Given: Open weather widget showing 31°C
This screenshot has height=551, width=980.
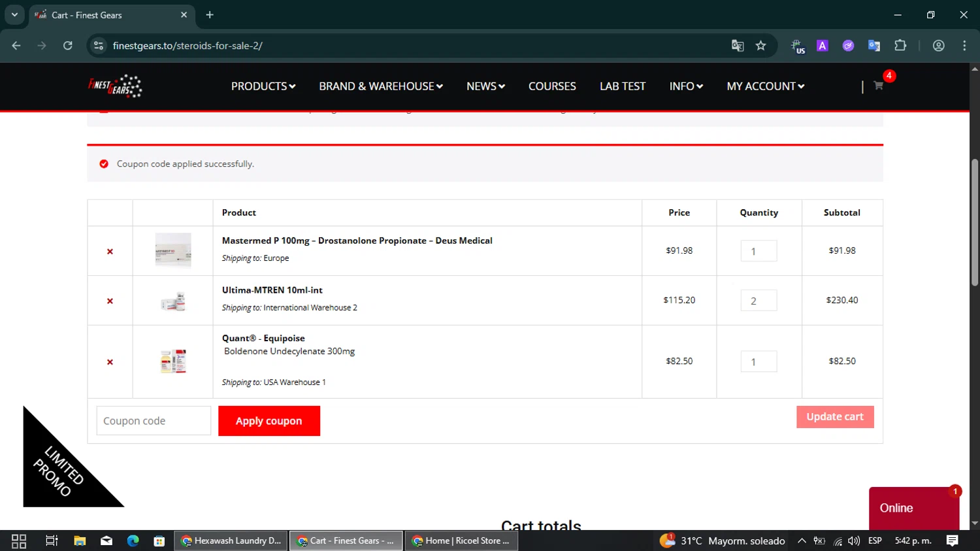Looking at the screenshot, I should [x=722, y=541].
